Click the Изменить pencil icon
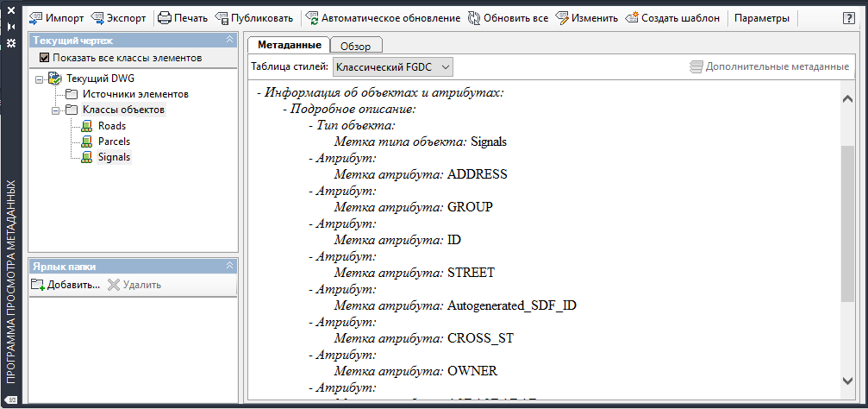 point(562,18)
